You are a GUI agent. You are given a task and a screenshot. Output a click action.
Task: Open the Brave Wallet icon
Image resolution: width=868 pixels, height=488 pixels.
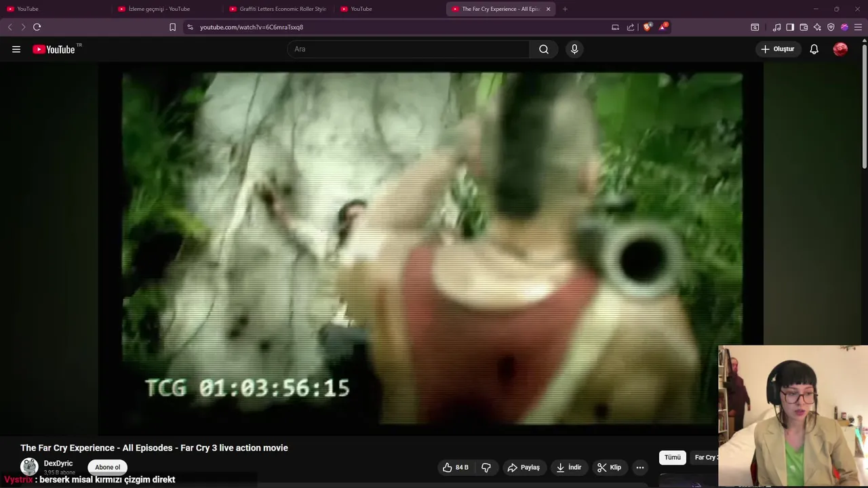click(804, 27)
